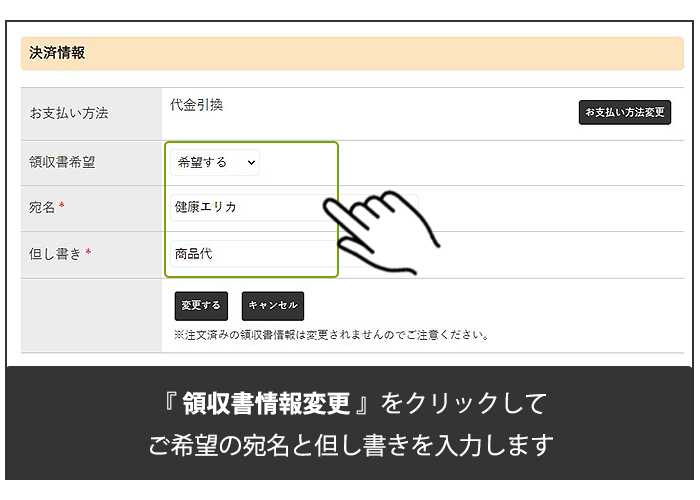Click the 領収書希望 row label
Viewport: 700px width, 500px height.
click(62, 162)
